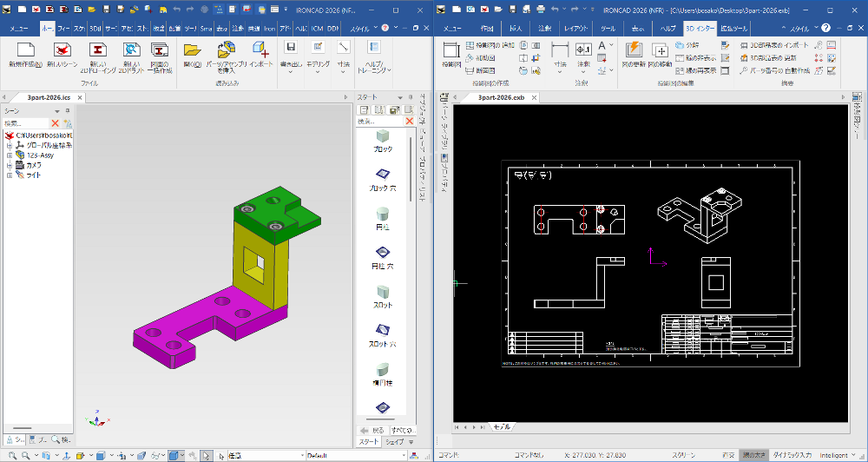868x462 pixels.
Task: Switch to シェイプ catalog tab
Action: pyautogui.click(x=395, y=441)
